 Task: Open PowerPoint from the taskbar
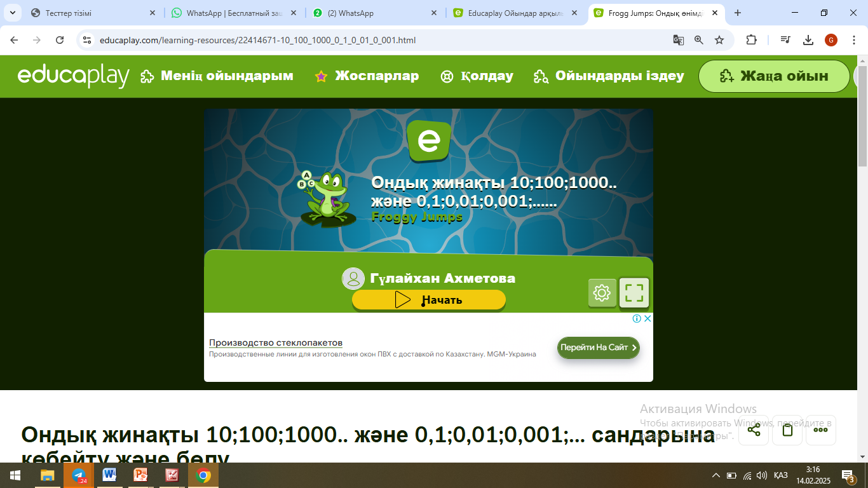coord(141,475)
